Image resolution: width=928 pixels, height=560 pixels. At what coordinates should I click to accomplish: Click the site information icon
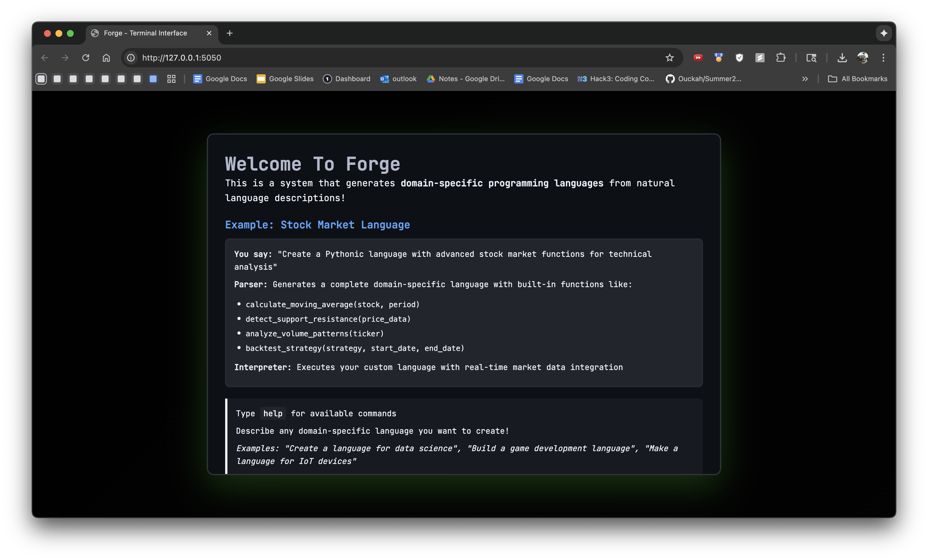131,58
